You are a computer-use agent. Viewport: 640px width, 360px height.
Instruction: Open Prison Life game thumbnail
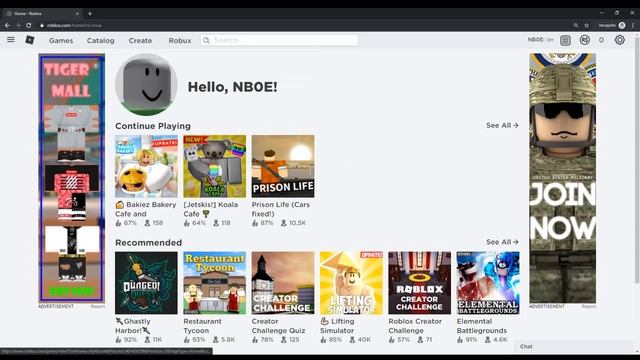[283, 167]
